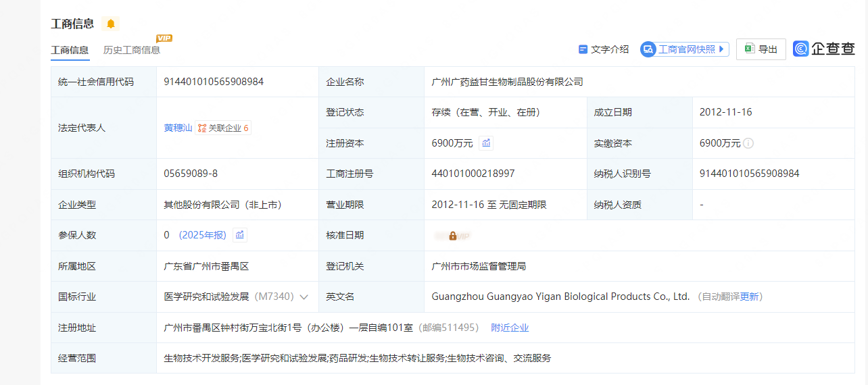
Task: Select English name Guangzhou Guangyao Yigan text
Action: point(560,297)
